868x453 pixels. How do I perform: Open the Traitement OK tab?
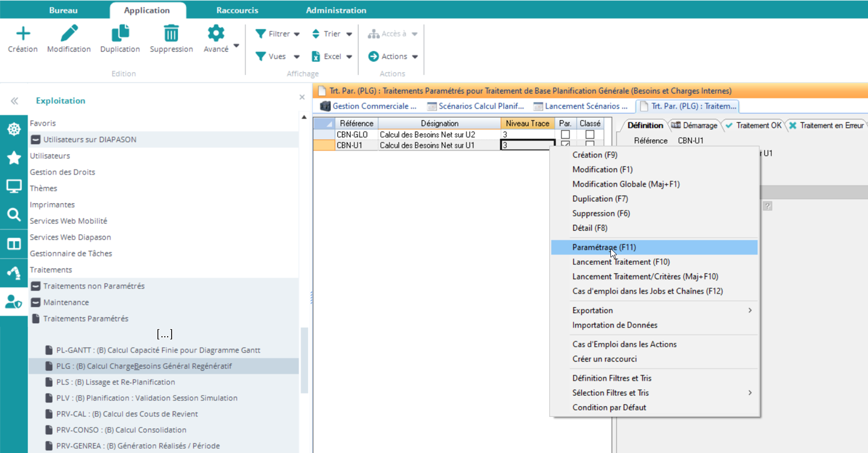[x=754, y=125]
